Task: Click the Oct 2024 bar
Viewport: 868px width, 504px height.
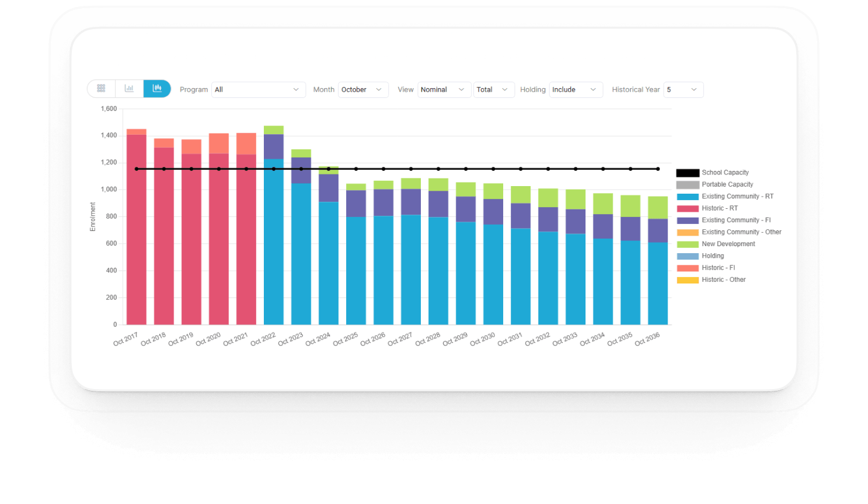Action: pos(329,246)
